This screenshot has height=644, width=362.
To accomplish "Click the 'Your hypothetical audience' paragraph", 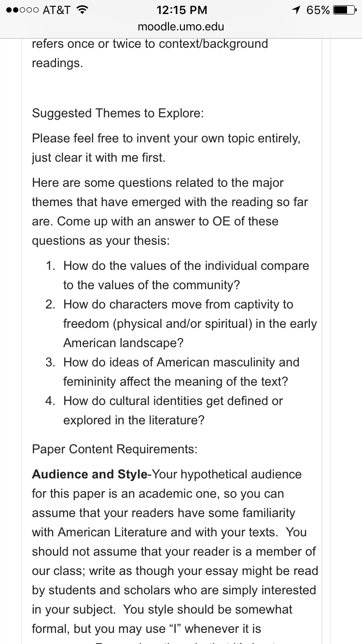I will (x=175, y=551).
